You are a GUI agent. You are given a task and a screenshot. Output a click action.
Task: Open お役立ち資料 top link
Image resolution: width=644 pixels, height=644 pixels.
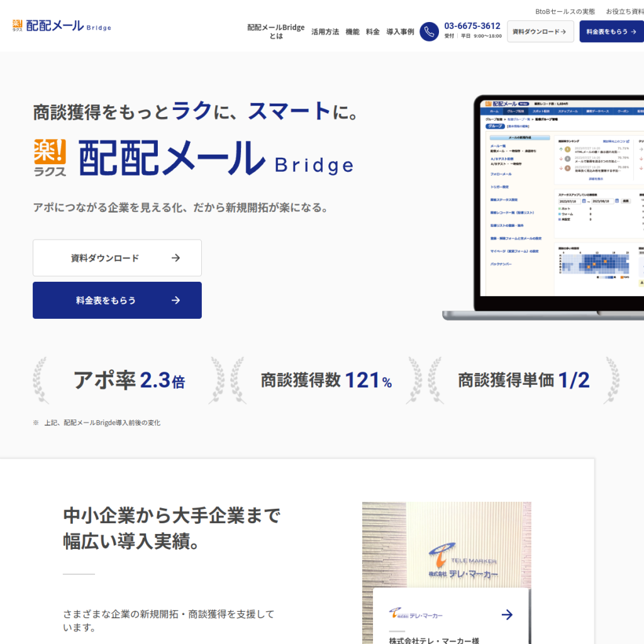click(x=625, y=11)
